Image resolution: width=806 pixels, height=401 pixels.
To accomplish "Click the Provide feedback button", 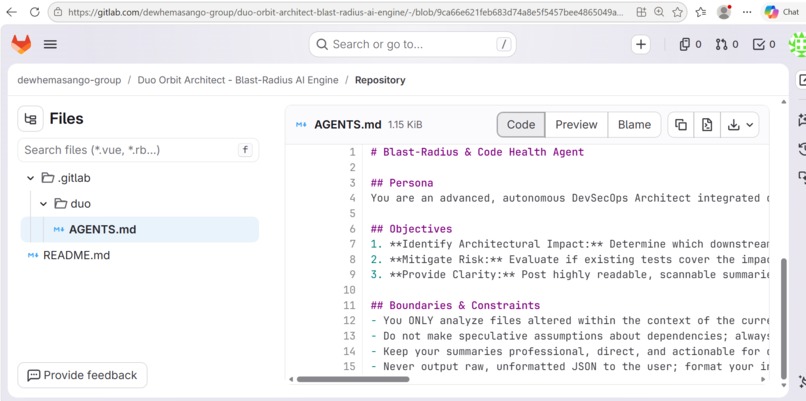I will pyautogui.click(x=82, y=375).
